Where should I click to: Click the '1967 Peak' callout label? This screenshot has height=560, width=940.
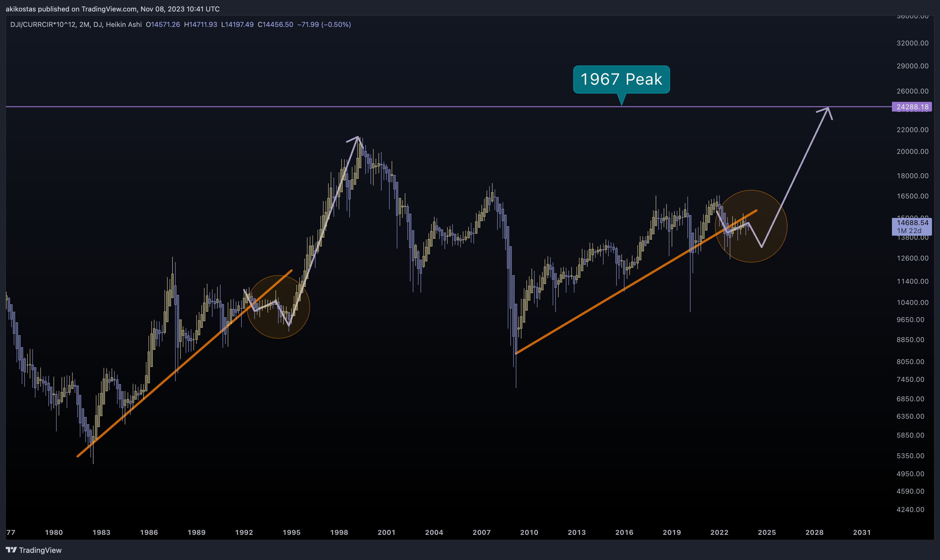pos(622,79)
